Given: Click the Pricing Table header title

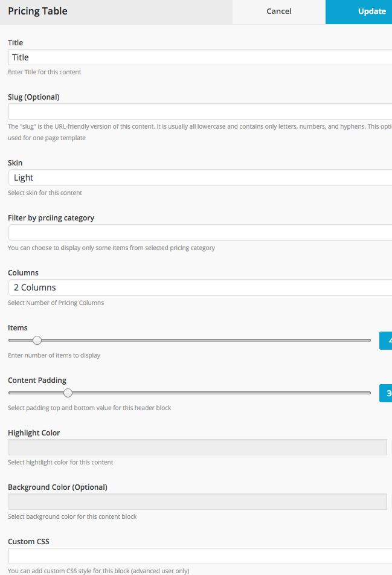Looking at the screenshot, I should coord(37,11).
